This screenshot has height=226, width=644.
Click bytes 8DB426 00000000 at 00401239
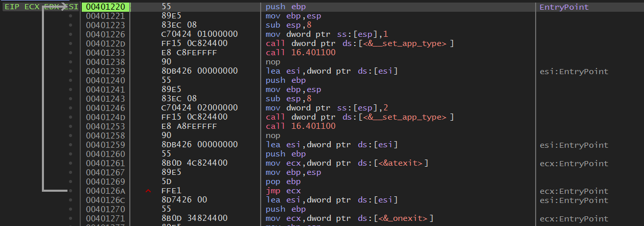click(x=199, y=71)
